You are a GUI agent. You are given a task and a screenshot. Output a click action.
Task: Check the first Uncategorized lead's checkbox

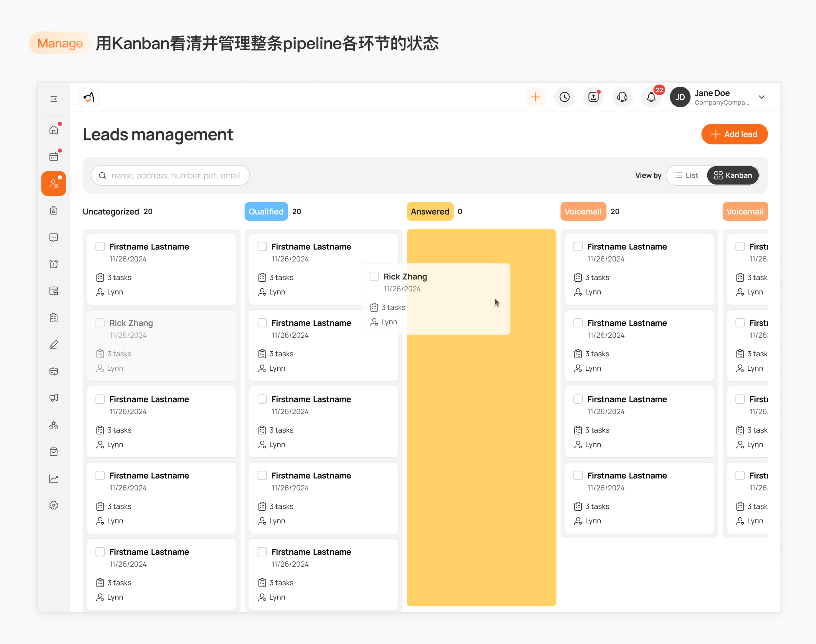pos(100,247)
